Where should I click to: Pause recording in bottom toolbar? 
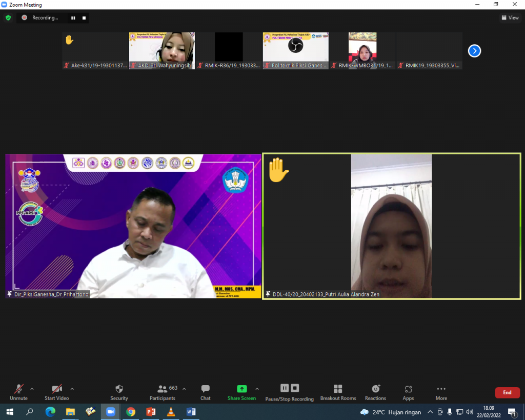click(x=284, y=388)
